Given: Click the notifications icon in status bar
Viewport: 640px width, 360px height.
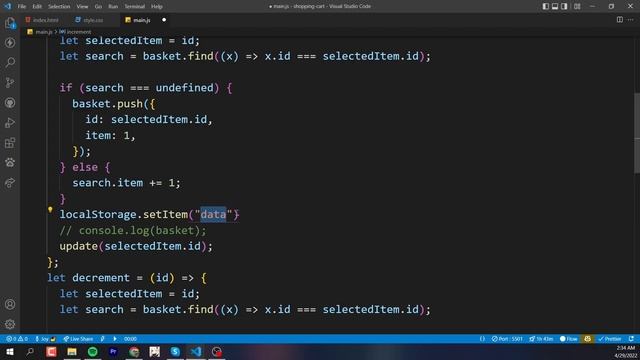Looking at the screenshot, I should pyautogui.click(x=631, y=339).
